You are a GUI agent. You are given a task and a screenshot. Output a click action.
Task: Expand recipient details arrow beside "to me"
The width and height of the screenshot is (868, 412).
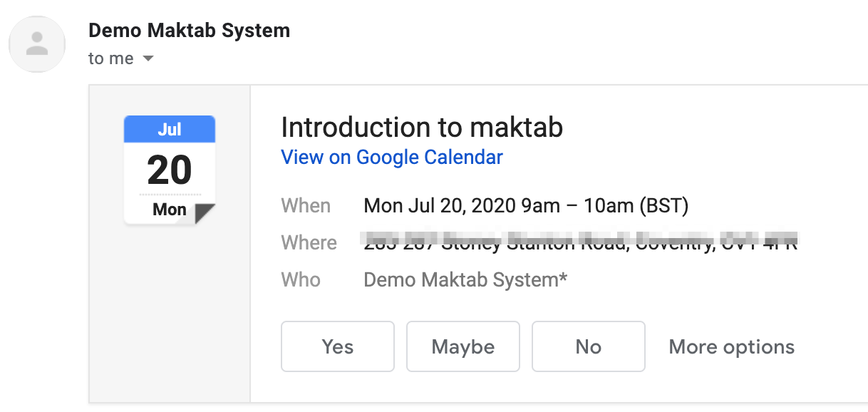coord(148,58)
